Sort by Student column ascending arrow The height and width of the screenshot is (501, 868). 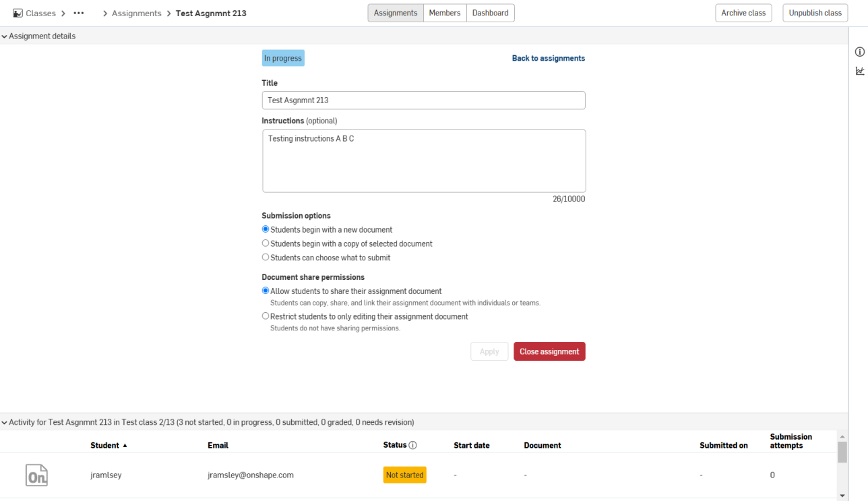125,446
